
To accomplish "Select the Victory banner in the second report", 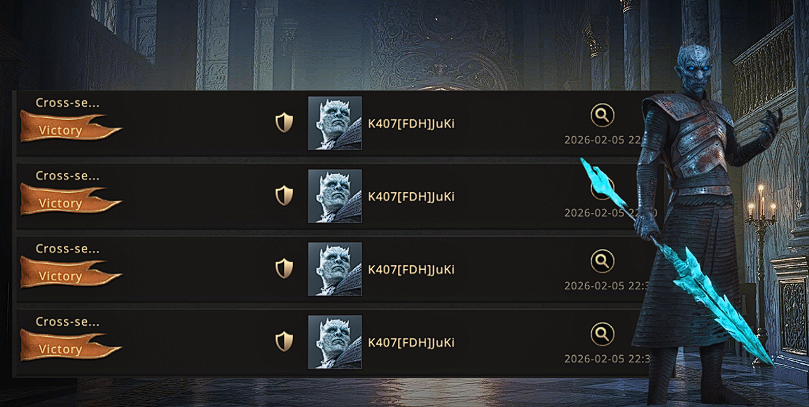I will coord(71,200).
